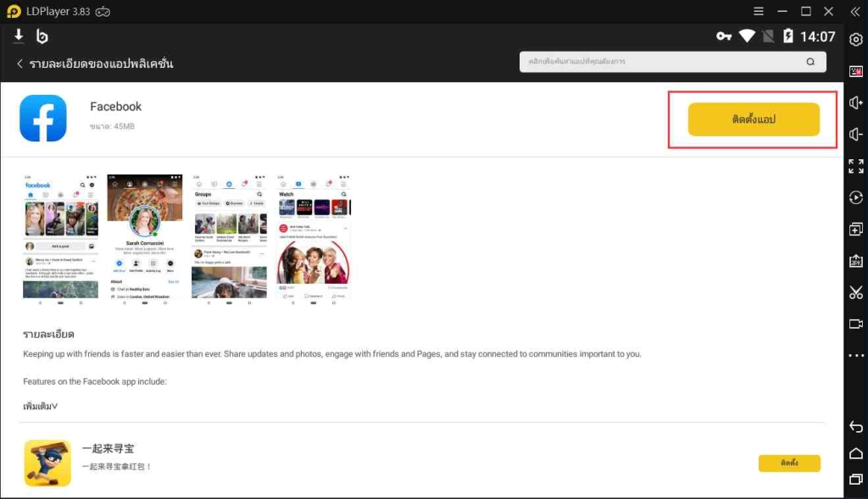Screen dimensions: 868x499
Task: Click the VPN key status icon
Action: (x=724, y=36)
